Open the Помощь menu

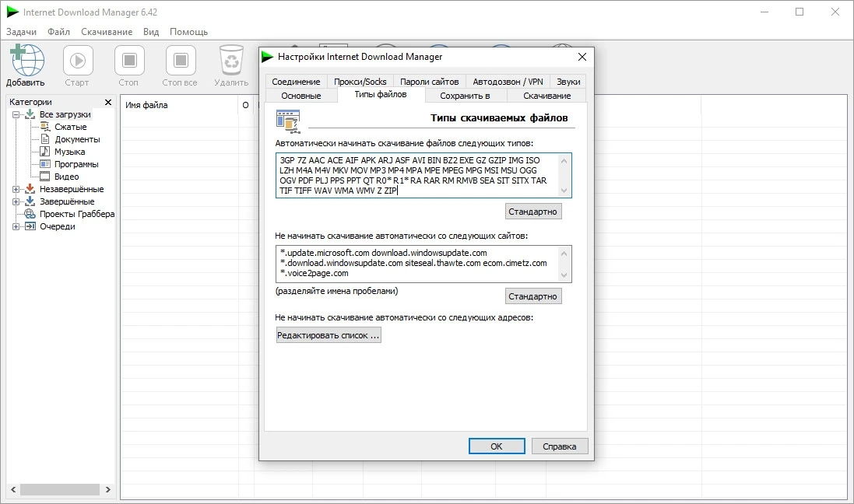tap(188, 32)
